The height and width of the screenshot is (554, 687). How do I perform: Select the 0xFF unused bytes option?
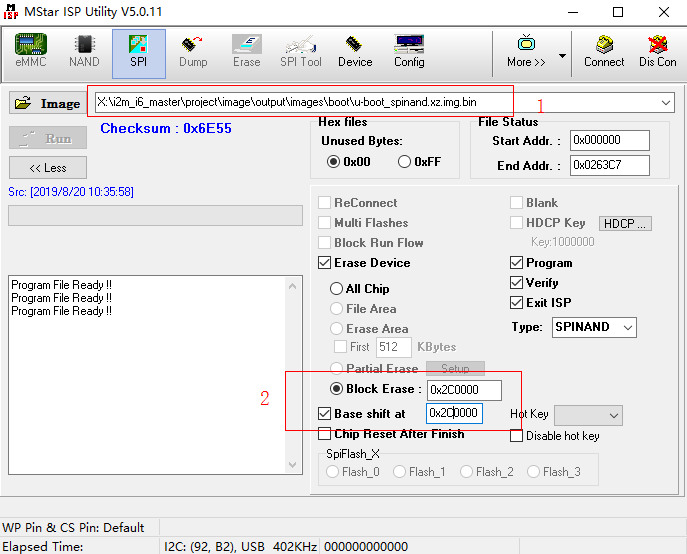click(405, 162)
